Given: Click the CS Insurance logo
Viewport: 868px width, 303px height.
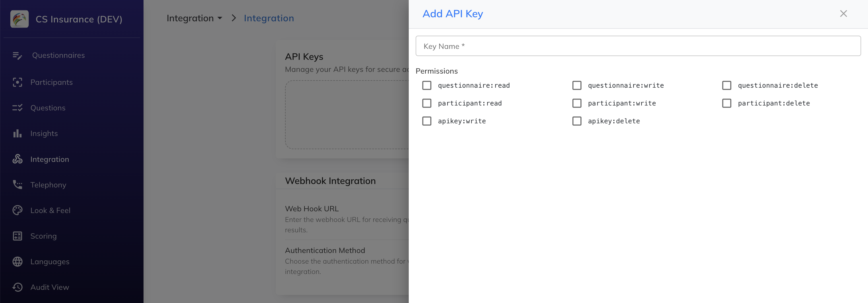Looking at the screenshot, I should point(20,19).
